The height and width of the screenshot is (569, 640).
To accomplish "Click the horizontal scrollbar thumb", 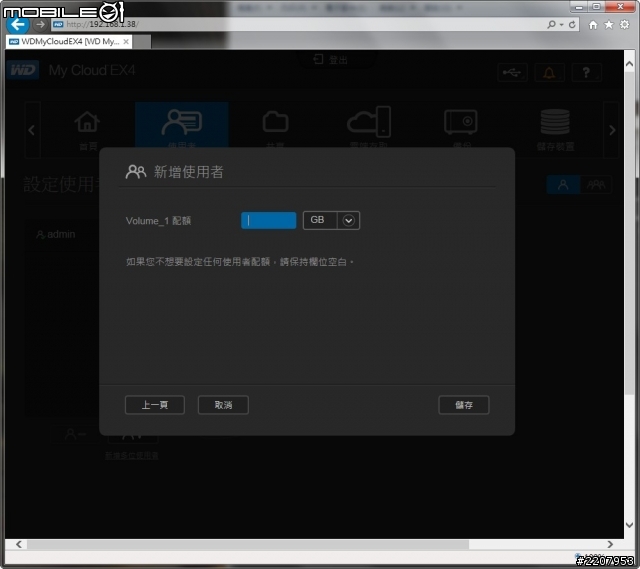I will pyautogui.click(x=248, y=545).
